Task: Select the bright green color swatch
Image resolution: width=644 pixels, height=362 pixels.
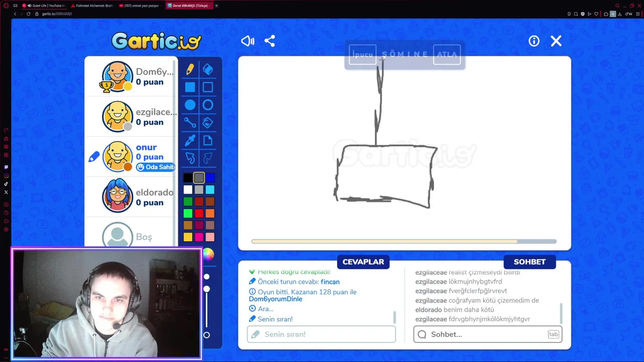Action: (x=188, y=213)
